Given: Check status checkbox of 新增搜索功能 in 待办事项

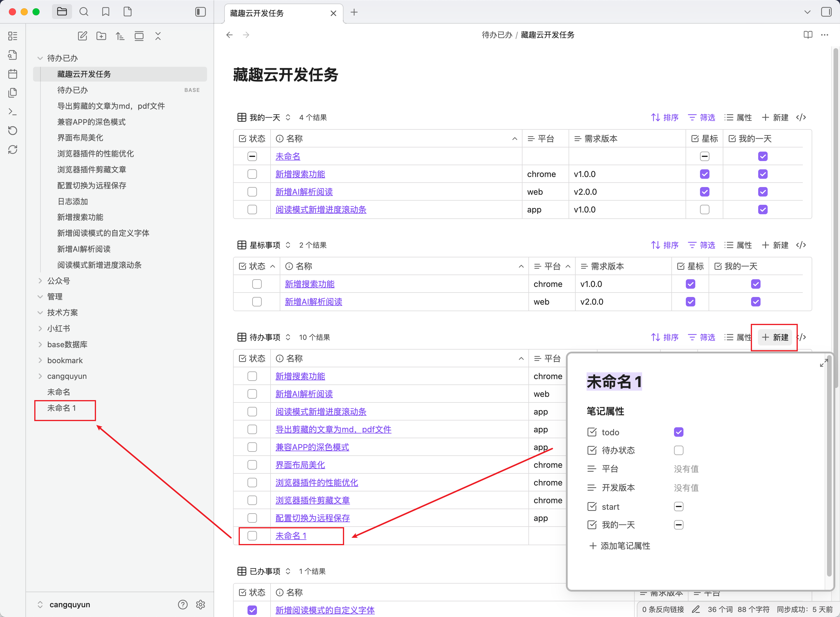Looking at the screenshot, I should click(x=252, y=376).
